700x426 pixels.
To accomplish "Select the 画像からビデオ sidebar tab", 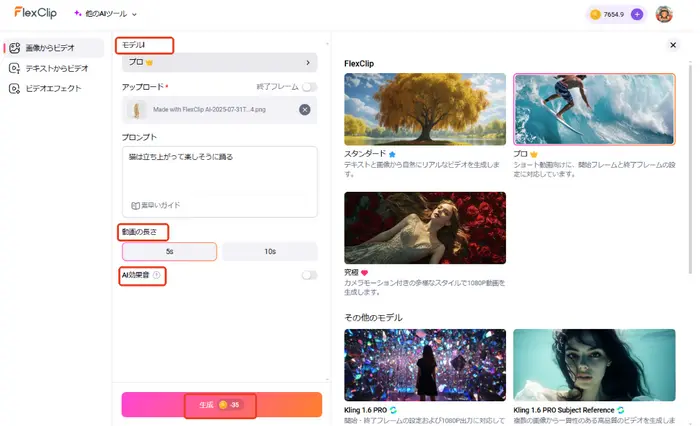I will [54, 48].
